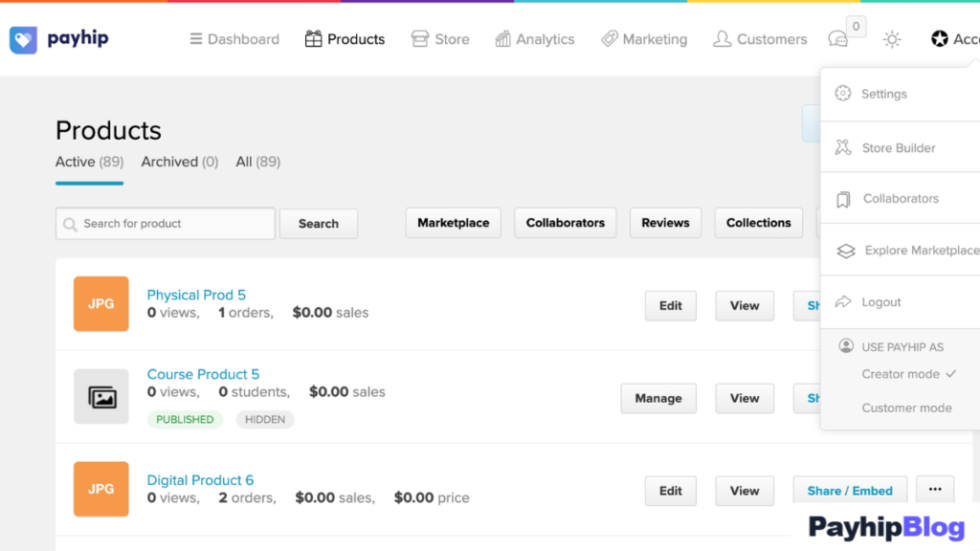Click the PUBLISHED badge on Course Product 5

coord(185,419)
